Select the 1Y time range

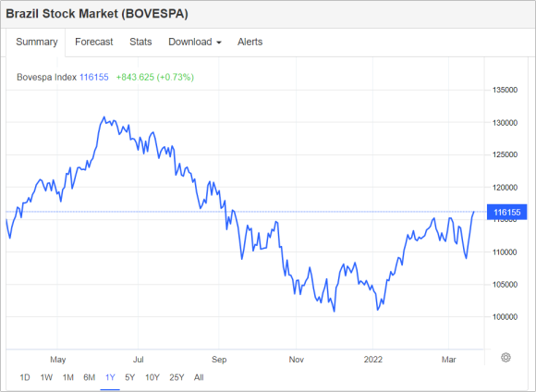[110, 377]
